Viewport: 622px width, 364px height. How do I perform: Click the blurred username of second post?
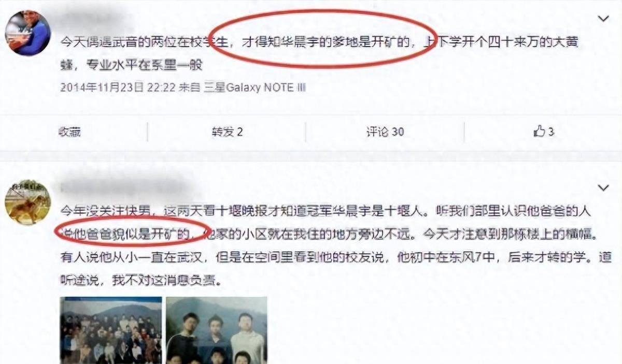pos(124,187)
